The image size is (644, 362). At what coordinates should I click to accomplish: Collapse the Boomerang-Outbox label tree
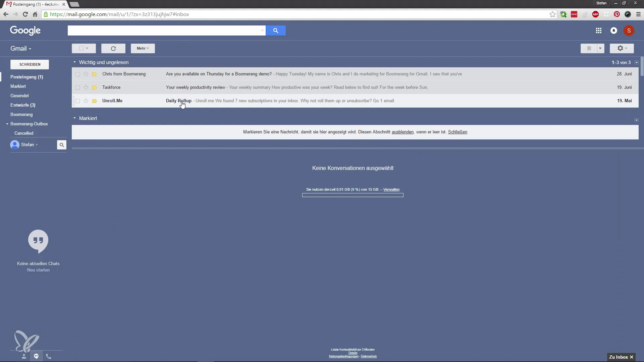click(x=7, y=124)
